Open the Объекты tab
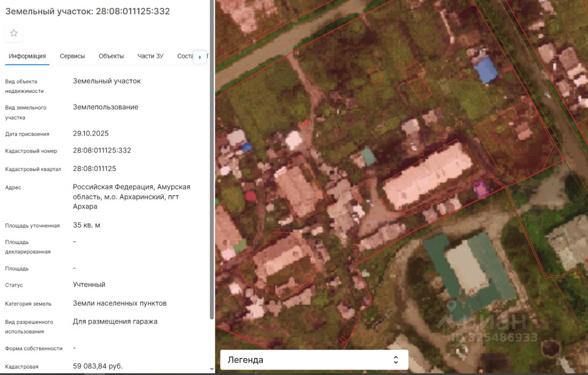This screenshot has width=588, height=375. (x=111, y=56)
